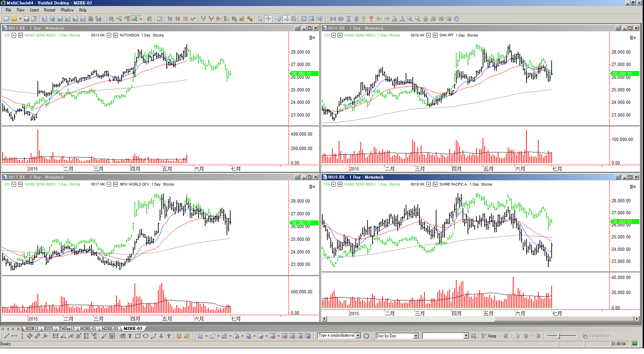Viewport: 644px width, 354px height.
Task: Click the open folder icon
Action: [14, 19]
